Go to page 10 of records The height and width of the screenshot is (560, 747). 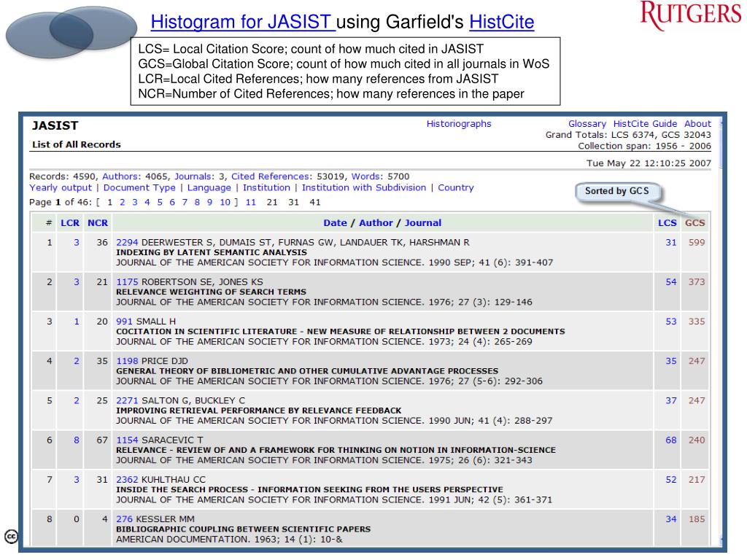coord(225,203)
